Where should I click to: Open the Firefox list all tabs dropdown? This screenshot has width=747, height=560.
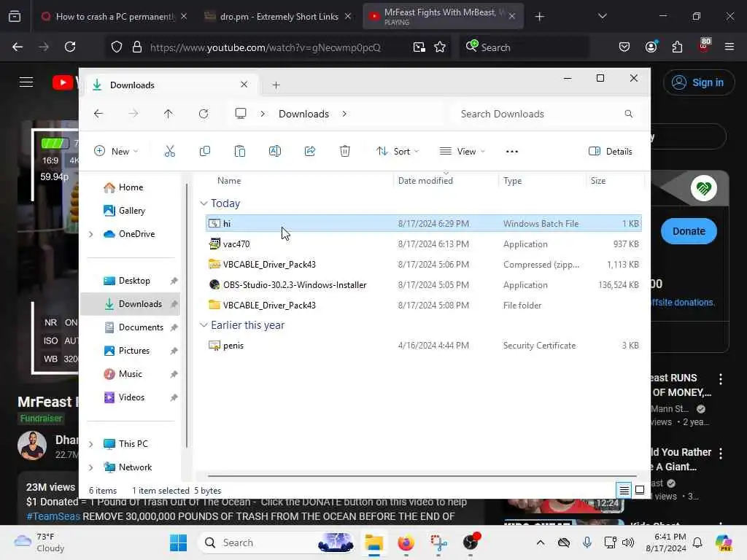coord(603,16)
